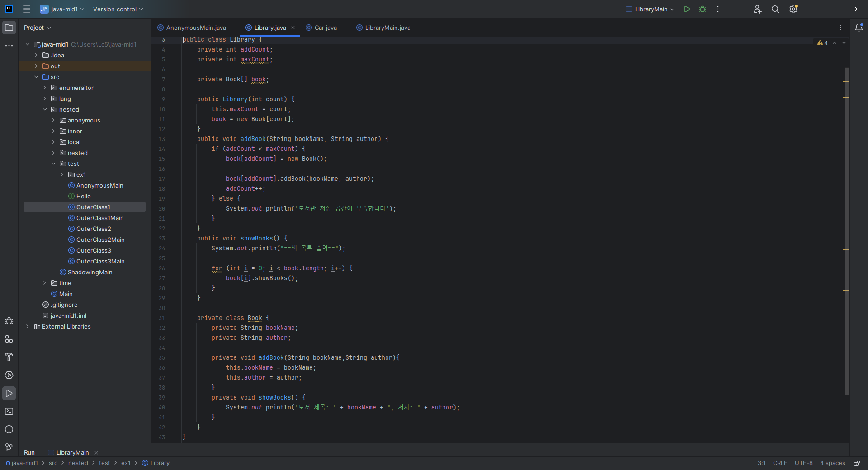The height and width of the screenshot is (470, 868).
Task: Close the LibraryMain run tab
Action: pos(96,453)
